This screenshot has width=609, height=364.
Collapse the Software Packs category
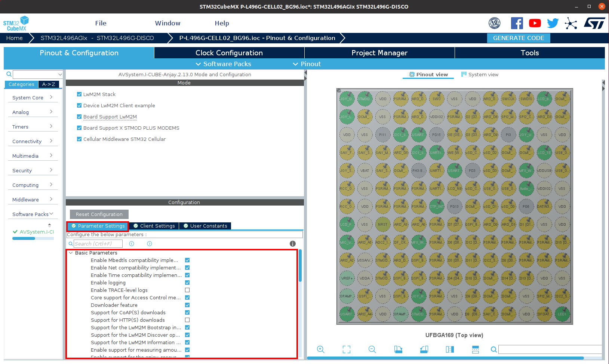pos(33,214)
